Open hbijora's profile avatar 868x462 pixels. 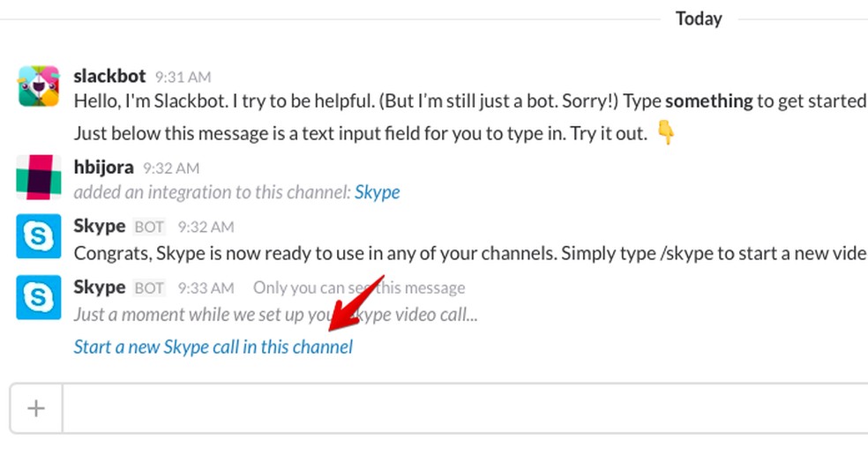click(39, 176)
